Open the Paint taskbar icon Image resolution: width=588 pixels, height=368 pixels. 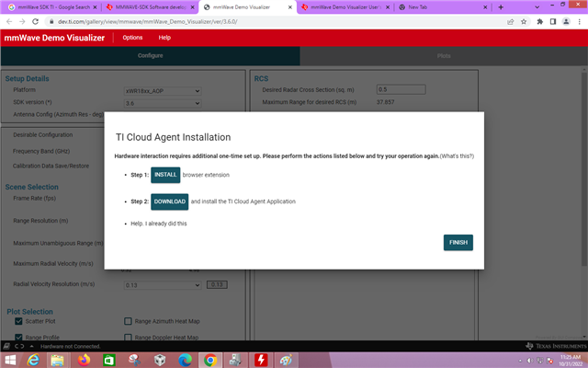[x=286, y=361]
